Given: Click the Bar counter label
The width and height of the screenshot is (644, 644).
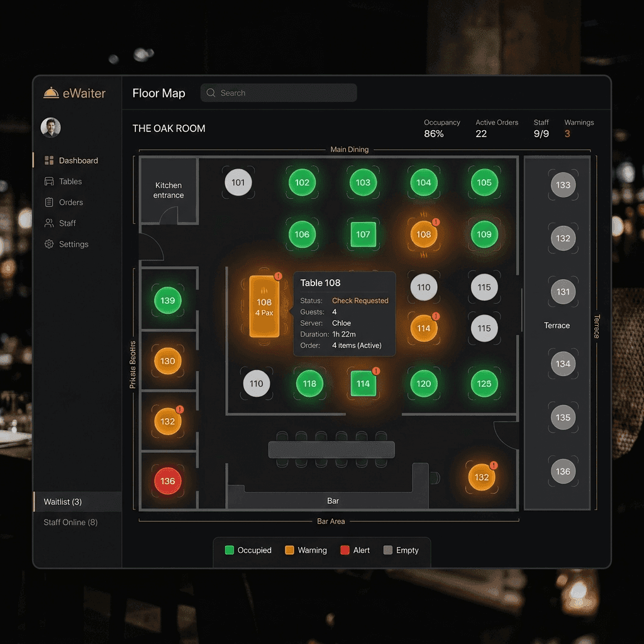Looking at the screenshot, I should coord(333,501).
